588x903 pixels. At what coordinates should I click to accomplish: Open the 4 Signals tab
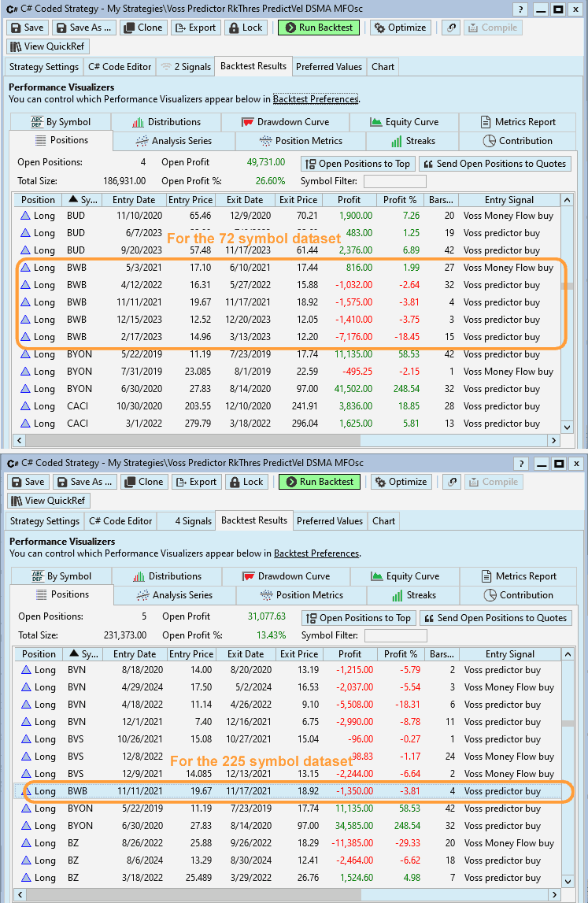(x=186, y=521)
